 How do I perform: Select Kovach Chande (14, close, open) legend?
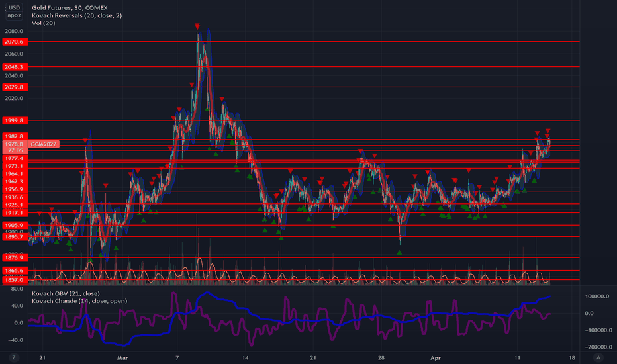point(79,301)
